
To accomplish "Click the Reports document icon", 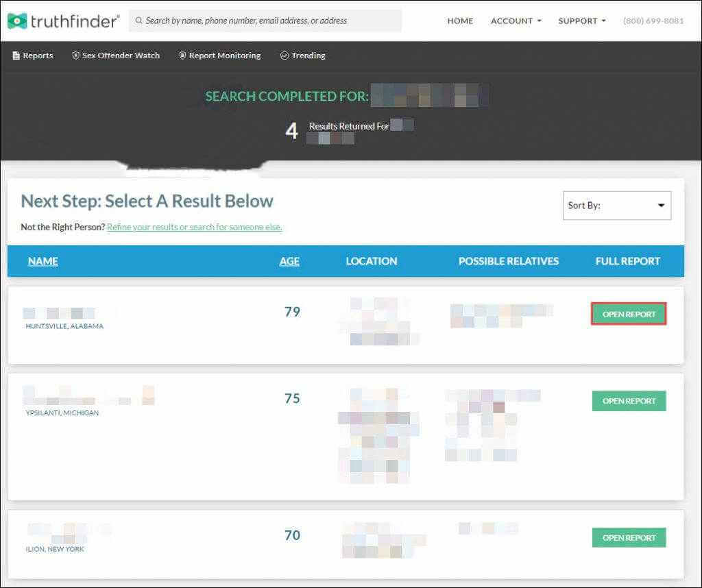I will [x=16, y=56].
